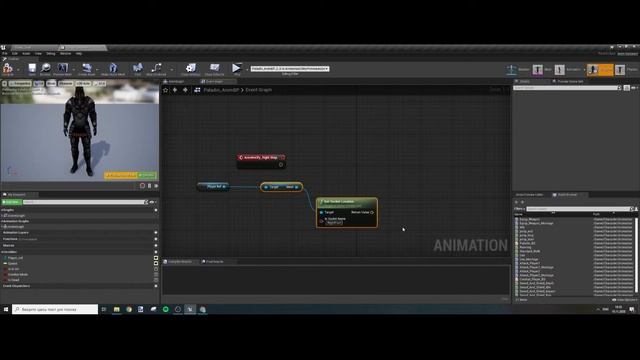The width and height of the screenshot is (640, 360).
Task: Open viewport options arrow dropdown
Action: point(4,84)
